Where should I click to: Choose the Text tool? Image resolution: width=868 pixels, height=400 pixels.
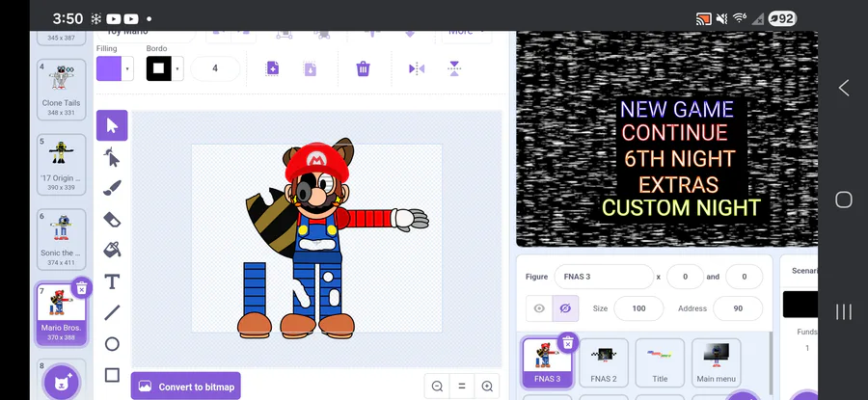tap(112, 281)
